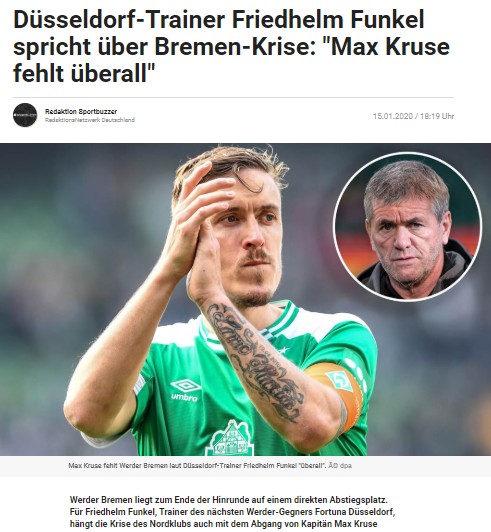The image size is (491, 532).
Task: Click the 18:19 Uhr timestamp
Action: coord(437,116)
